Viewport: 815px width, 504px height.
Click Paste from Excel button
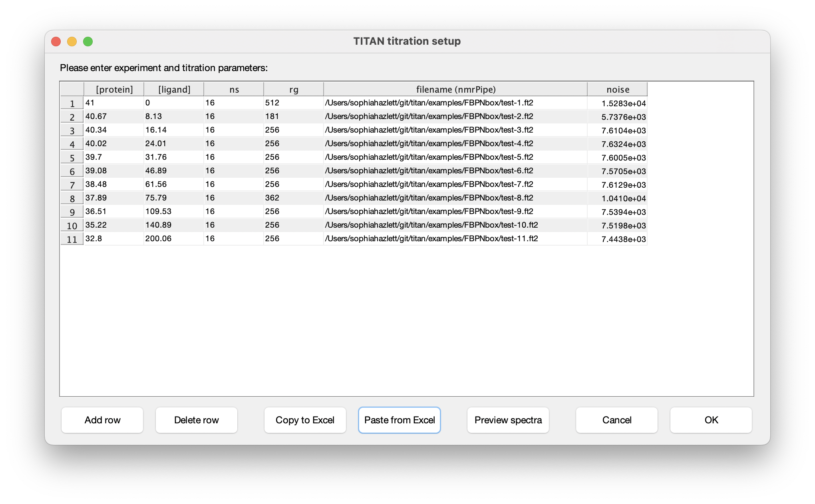[x=400, y=420]
